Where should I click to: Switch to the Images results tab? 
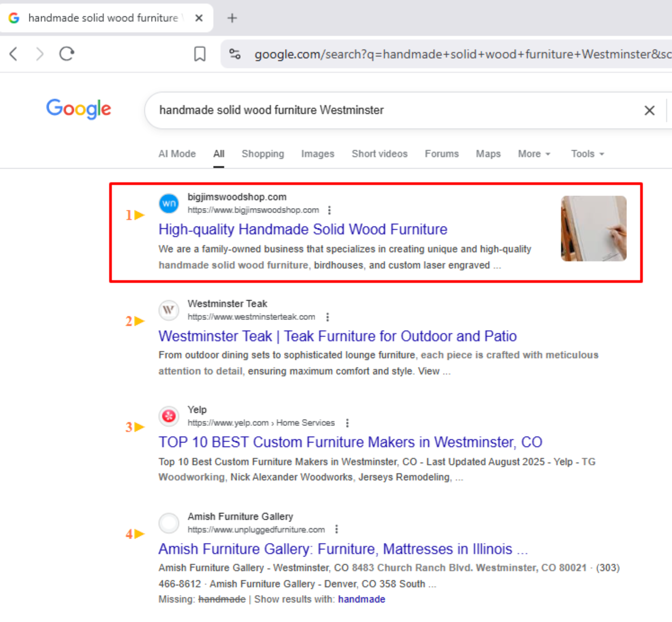[318, 154]
